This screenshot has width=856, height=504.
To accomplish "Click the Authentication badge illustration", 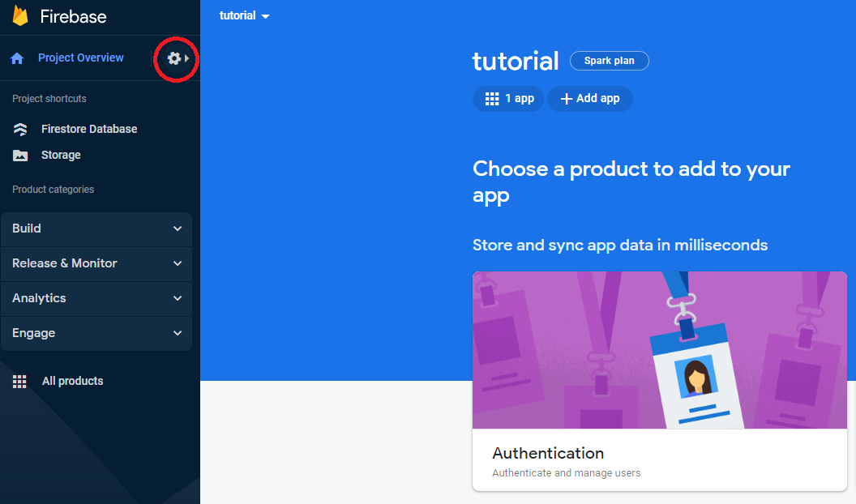I will click(x=659, y=349).
